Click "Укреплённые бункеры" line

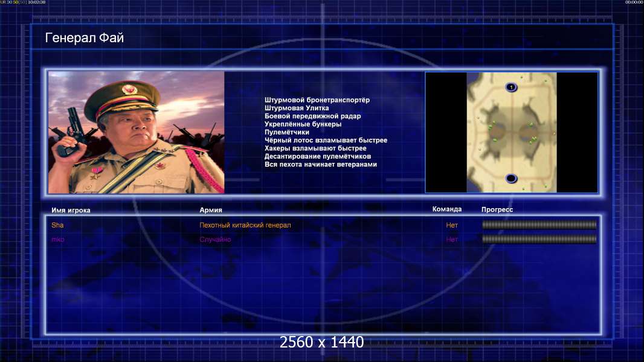[x=303, y=124]
